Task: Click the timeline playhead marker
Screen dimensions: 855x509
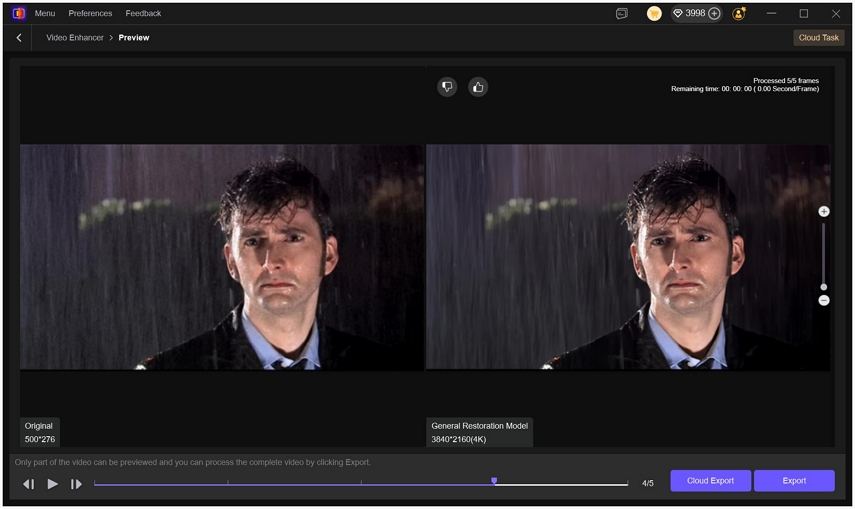Action: click(494, 481)
